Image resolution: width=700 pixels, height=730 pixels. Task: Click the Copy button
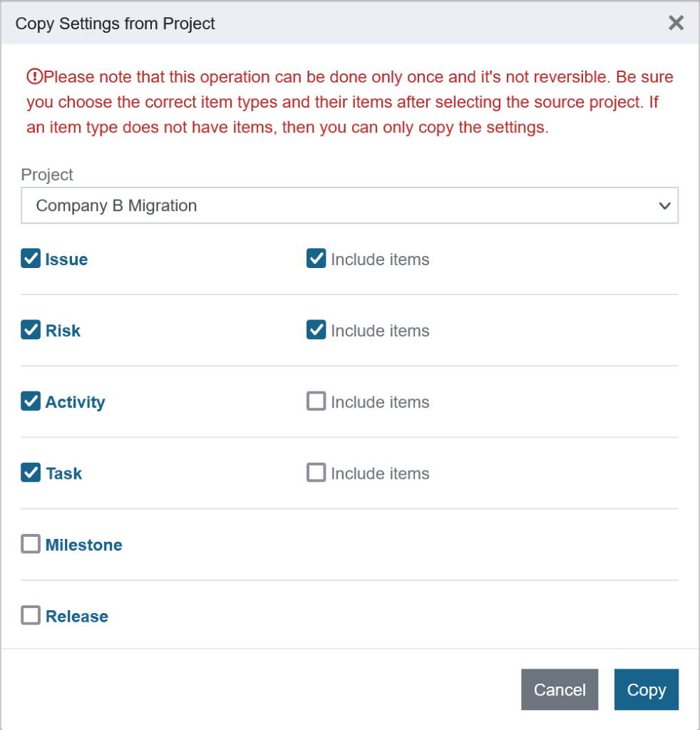pos(646,689)
